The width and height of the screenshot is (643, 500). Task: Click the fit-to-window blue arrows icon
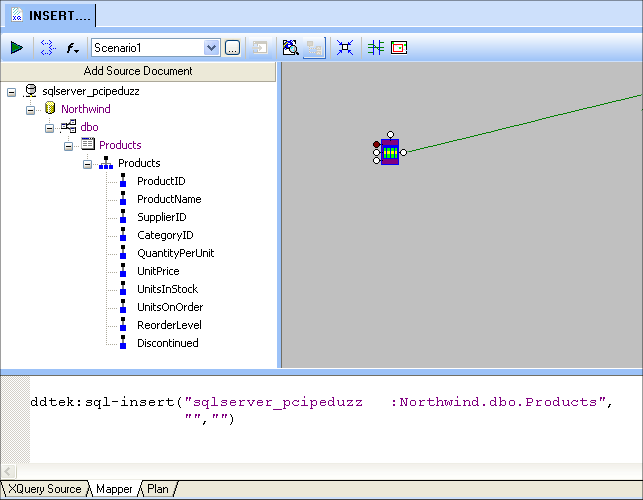(345, 48)
